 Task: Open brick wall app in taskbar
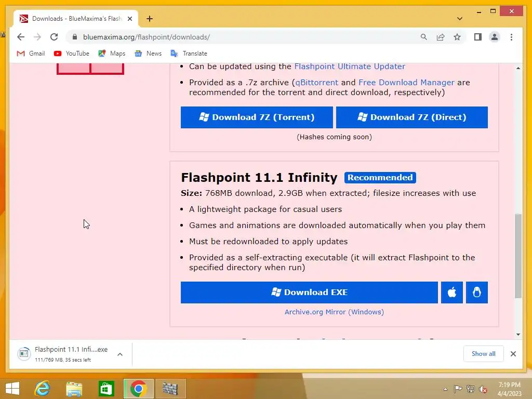pyautogui.click(x=170, y=389)
